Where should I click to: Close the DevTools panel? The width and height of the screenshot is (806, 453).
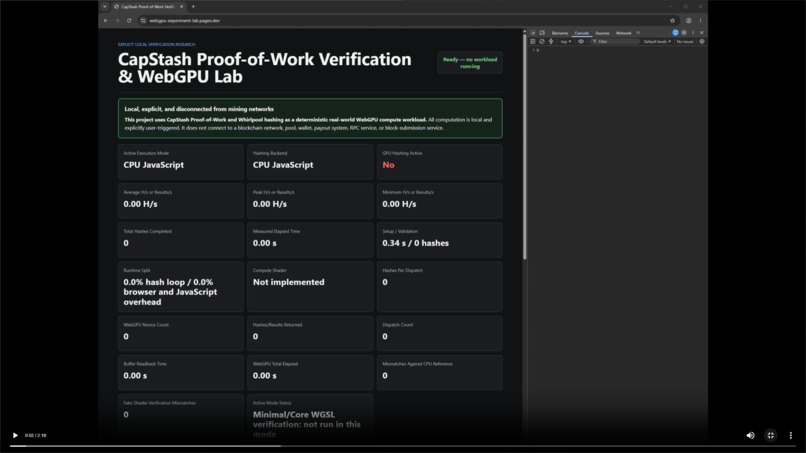click(702, 32)
